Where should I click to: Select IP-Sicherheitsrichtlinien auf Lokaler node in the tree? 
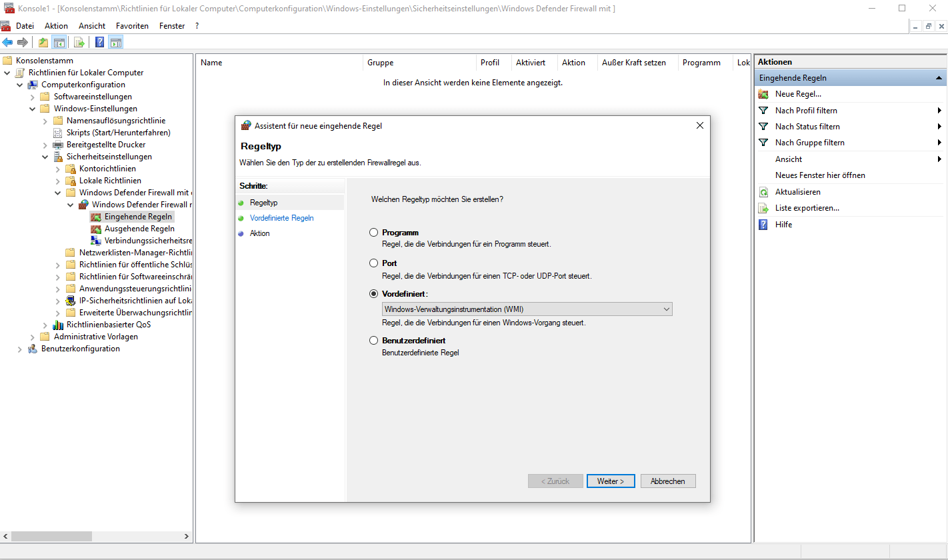135,301
